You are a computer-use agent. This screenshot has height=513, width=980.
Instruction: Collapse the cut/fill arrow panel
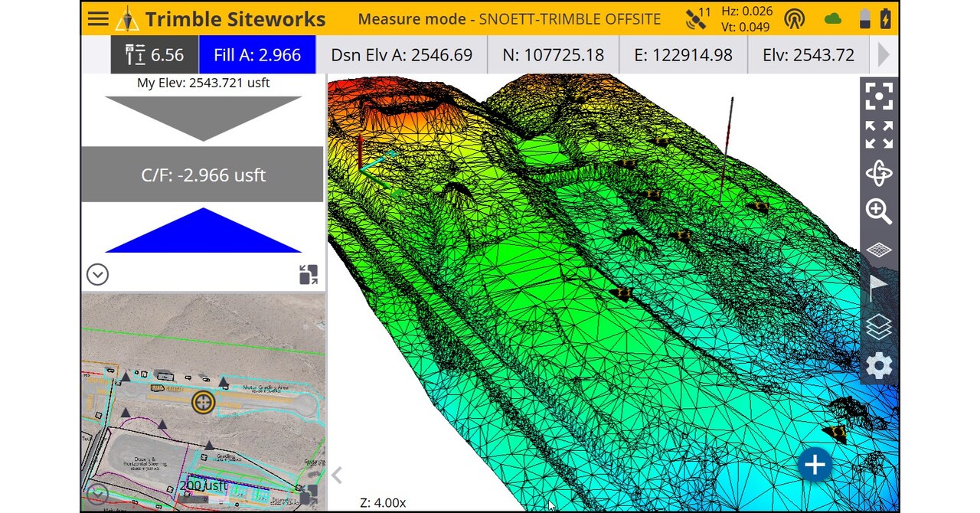(x=97, y=274)
